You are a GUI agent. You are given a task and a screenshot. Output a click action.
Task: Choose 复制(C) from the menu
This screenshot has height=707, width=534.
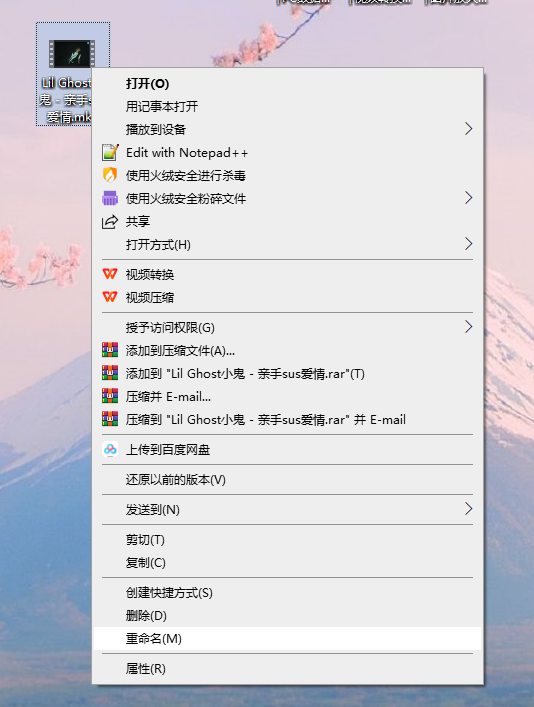pos(287,563)
